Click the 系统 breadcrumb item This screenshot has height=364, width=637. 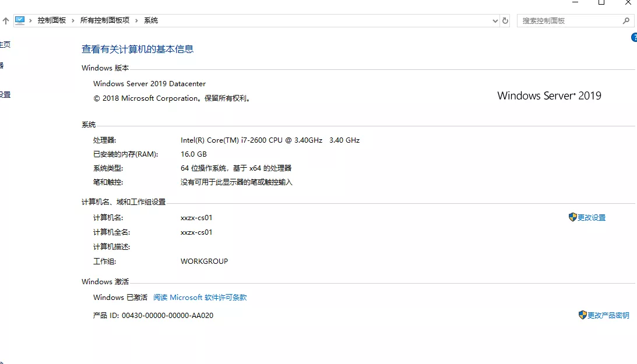click(151, 20)
